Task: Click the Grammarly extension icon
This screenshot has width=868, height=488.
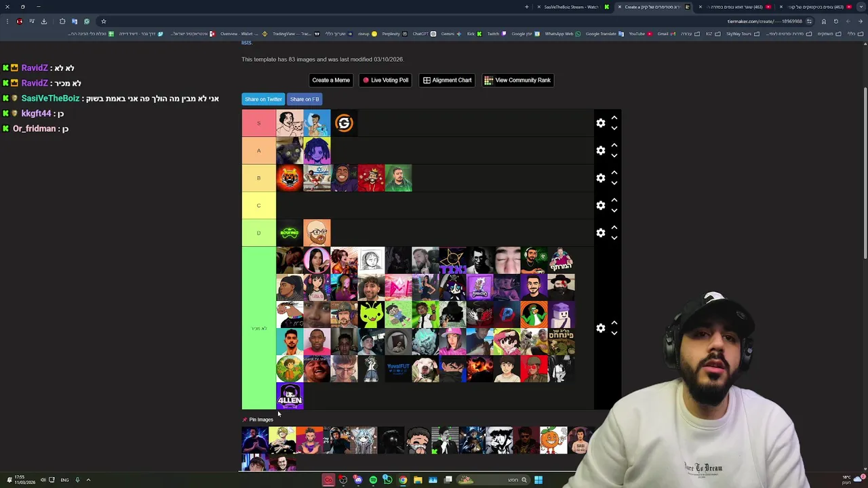Action: click(x=87, y=21)
